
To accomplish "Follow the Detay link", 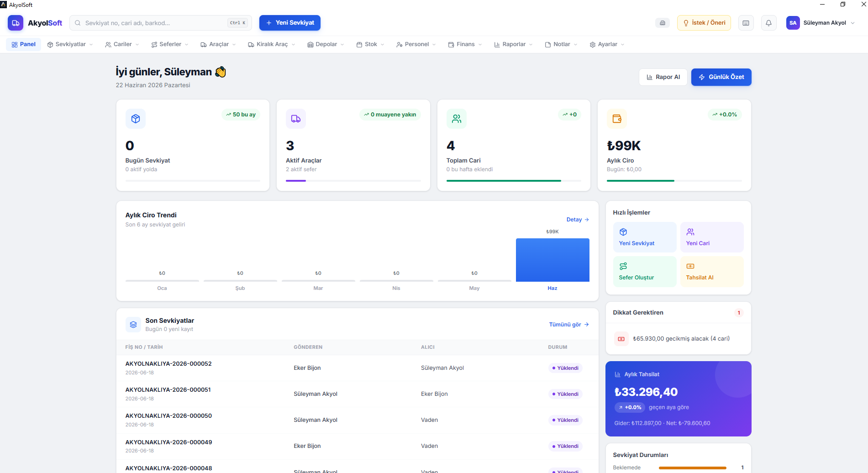I will click(x=578, y=220).
